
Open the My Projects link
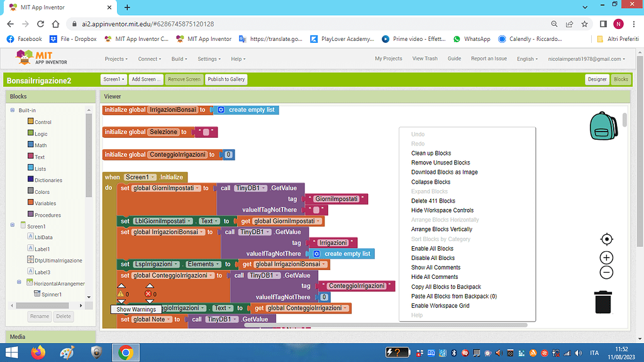pos(389,59)
